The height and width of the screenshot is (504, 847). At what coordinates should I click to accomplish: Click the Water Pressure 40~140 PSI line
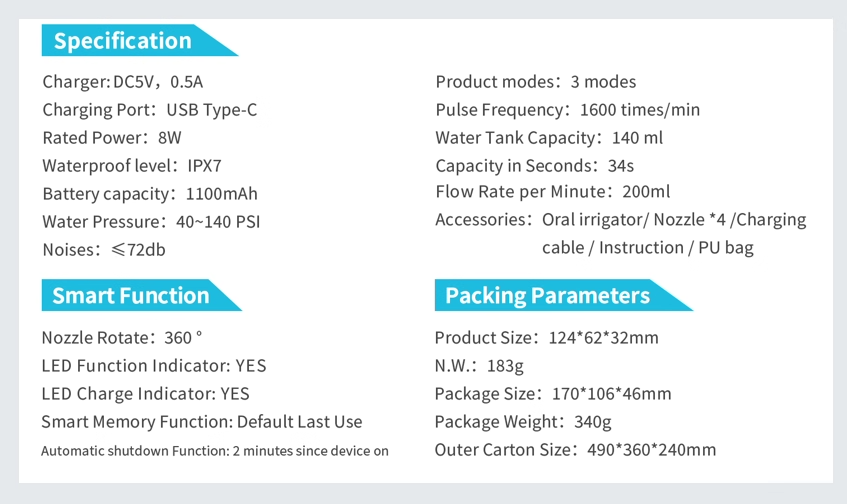coord(151,222)
